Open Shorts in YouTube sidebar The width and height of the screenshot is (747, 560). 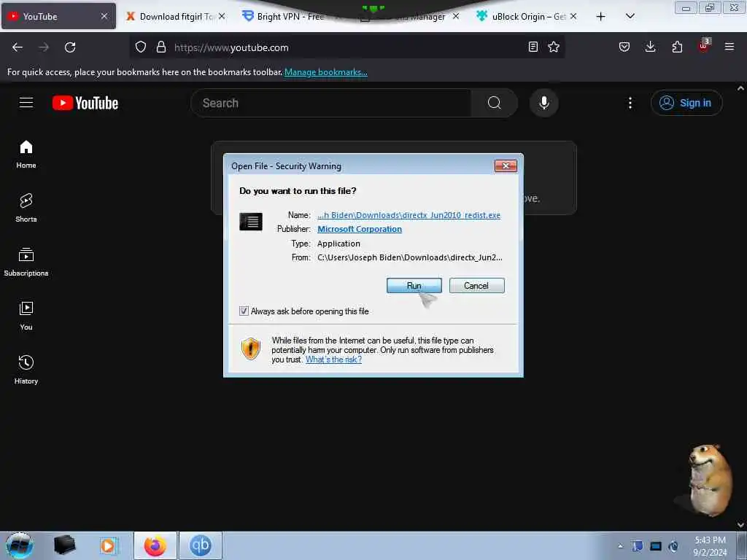(26, 208)
